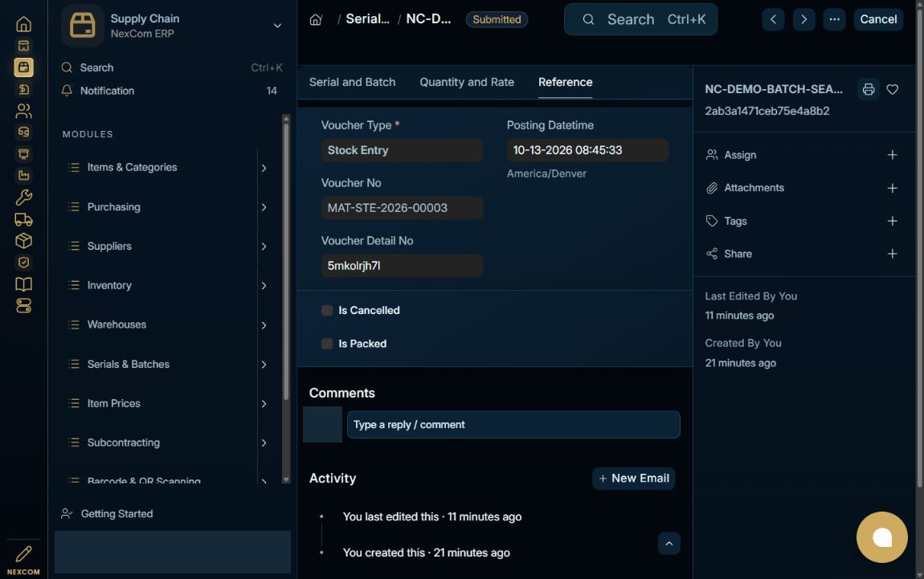Open the delivery truck icon in the rail

pyautogui.click(x=23, y=219)
